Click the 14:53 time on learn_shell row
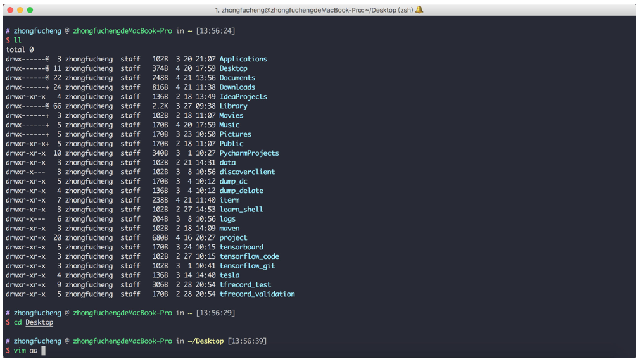Viewport: 639px width, 364px height. (206, 210)
